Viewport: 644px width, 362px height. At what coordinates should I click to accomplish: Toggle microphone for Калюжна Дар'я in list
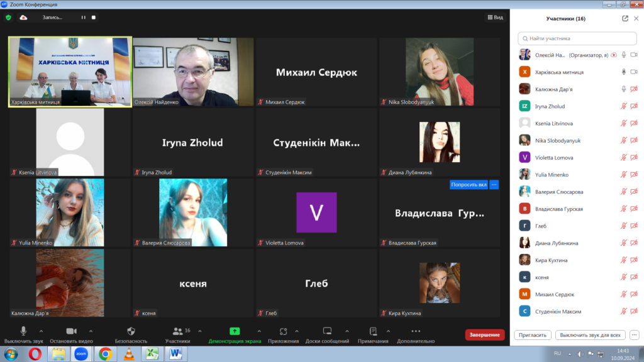point(623,89)
